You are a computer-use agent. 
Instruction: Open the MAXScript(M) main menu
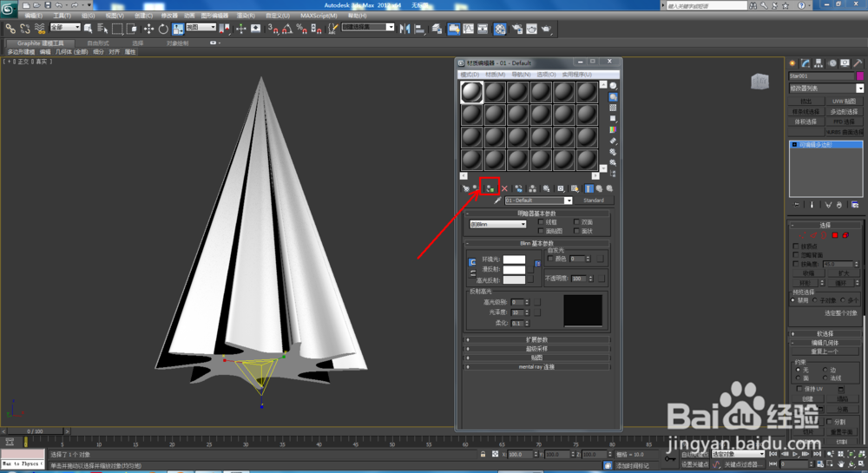[x=319, y=16]
